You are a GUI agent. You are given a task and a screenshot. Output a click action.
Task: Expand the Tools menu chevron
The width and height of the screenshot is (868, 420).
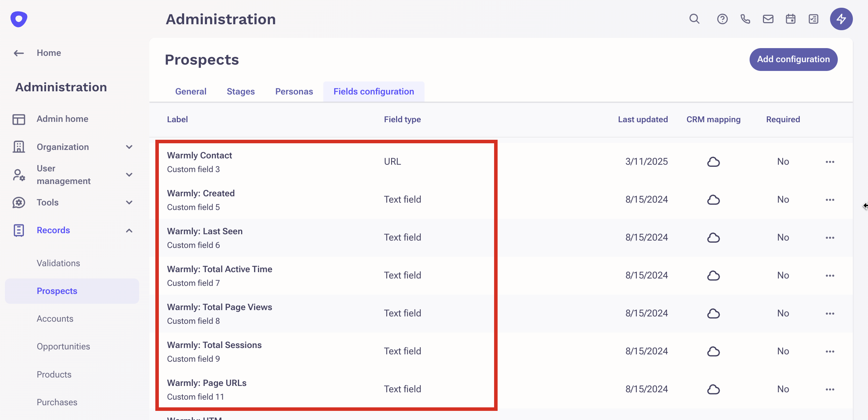[129, 203]
